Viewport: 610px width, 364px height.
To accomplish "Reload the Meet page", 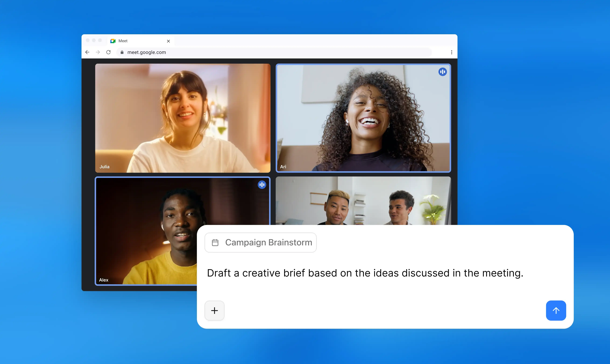I will pos(109,52).
